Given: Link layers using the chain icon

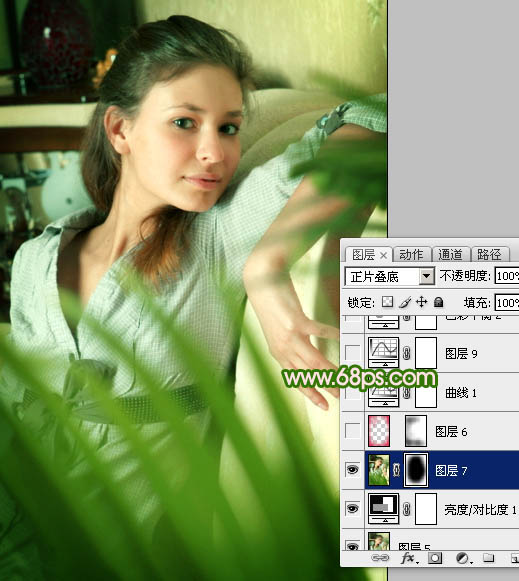Looking at the screenshot, I should [380, 558].
